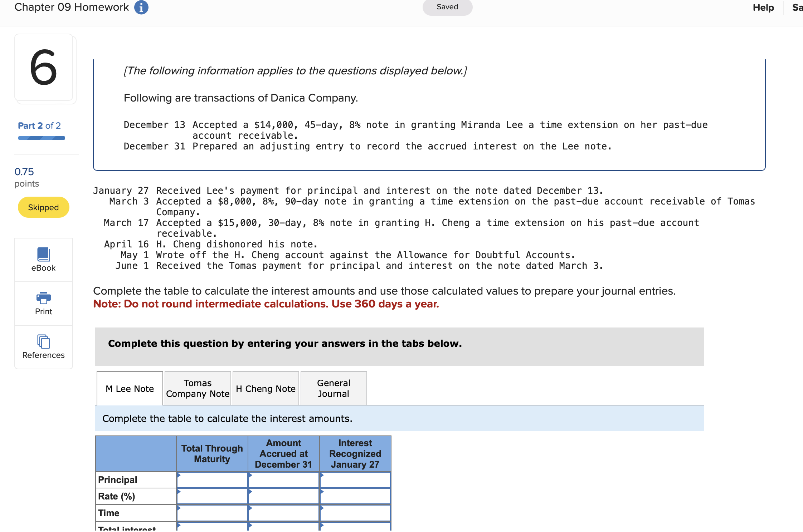Click the Total Through Maturity column header
Viewport: 803px width, 532px height.
tap(212, 454)
